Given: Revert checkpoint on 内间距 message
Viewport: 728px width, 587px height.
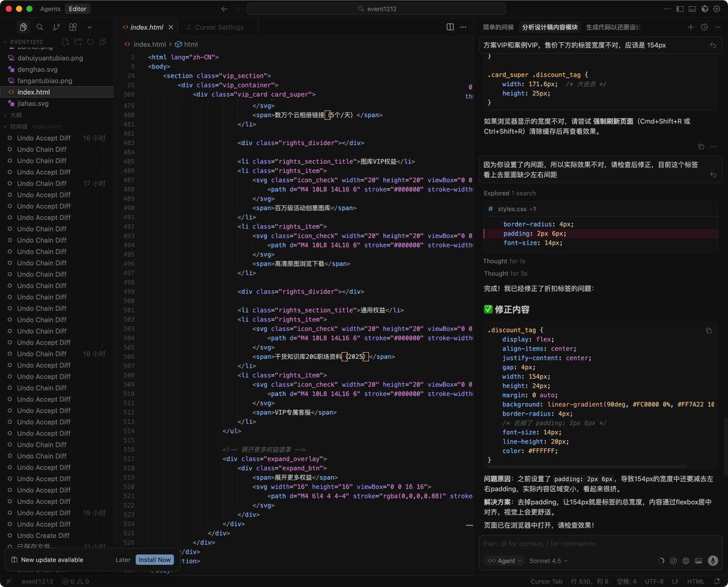Looking at the screenshot, I should point(713,175).
